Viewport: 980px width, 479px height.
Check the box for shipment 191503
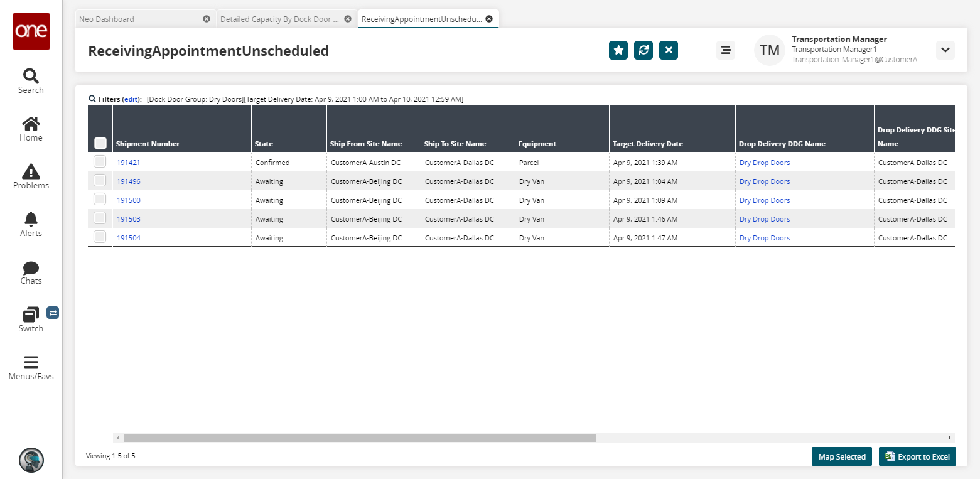[100, 218]
